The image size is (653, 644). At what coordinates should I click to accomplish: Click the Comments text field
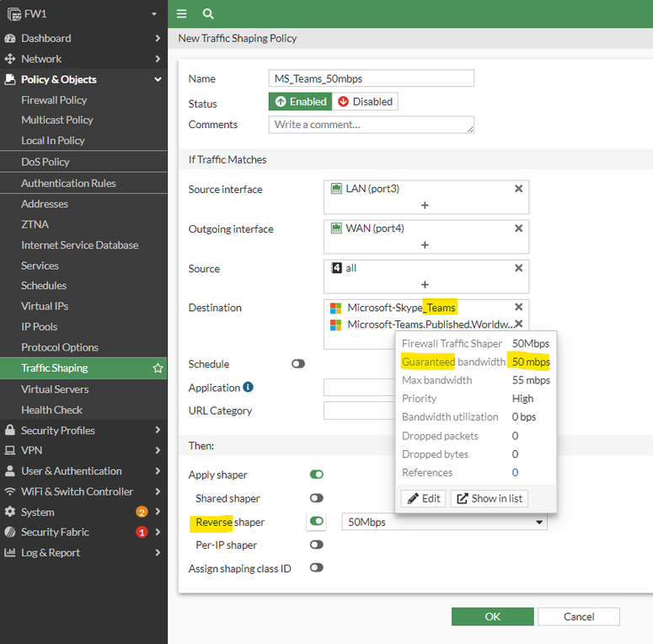pyautogui.click(x=371, y=125)
